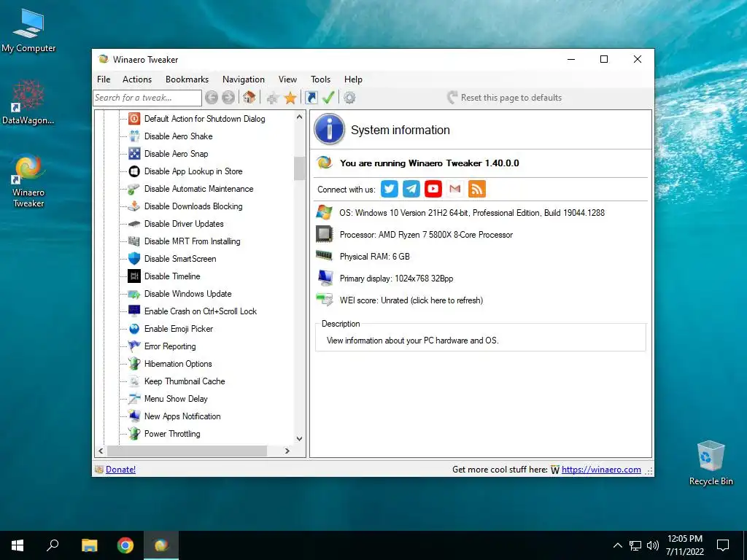Open the Help menu

[x=354, y=79]
